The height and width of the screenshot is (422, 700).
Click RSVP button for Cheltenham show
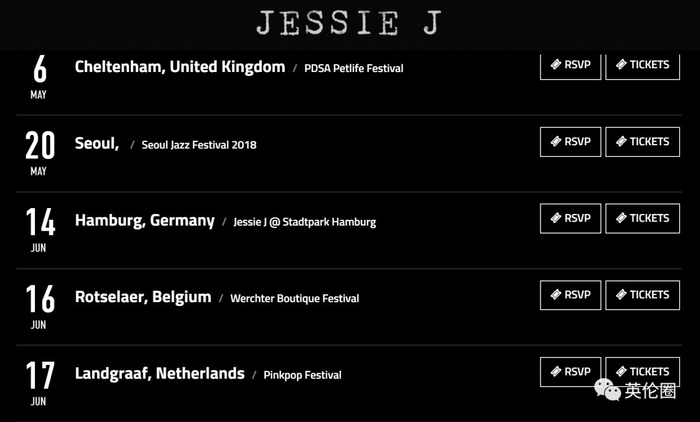pyautogui.click(x=570, y=65)
